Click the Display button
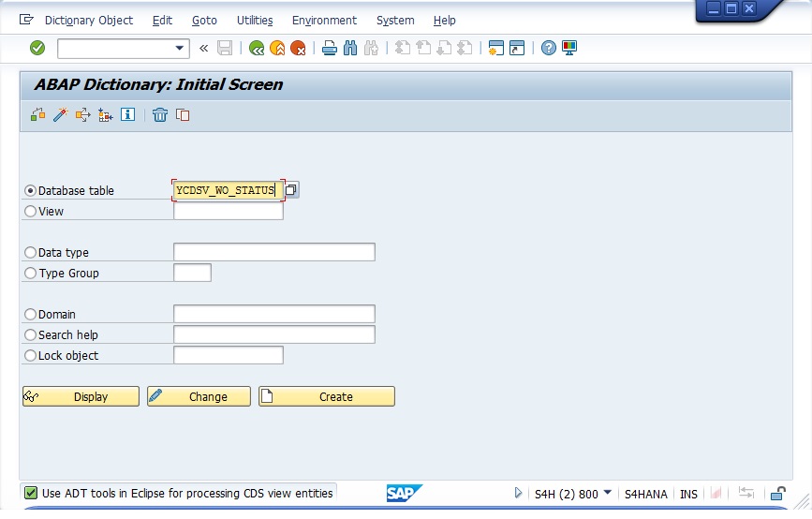Image resolution: width=812 pixels, height=519 pixels. (81, 397)
